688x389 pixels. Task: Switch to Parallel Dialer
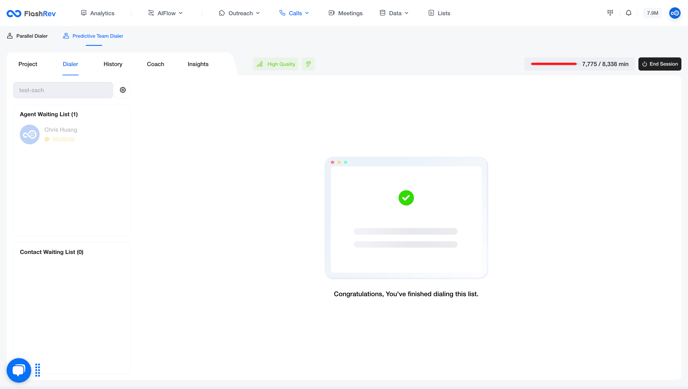pos(27,36)
